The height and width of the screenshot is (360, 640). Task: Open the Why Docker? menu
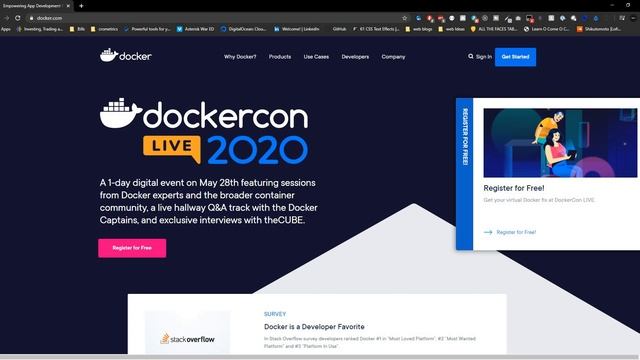[240, 57]
